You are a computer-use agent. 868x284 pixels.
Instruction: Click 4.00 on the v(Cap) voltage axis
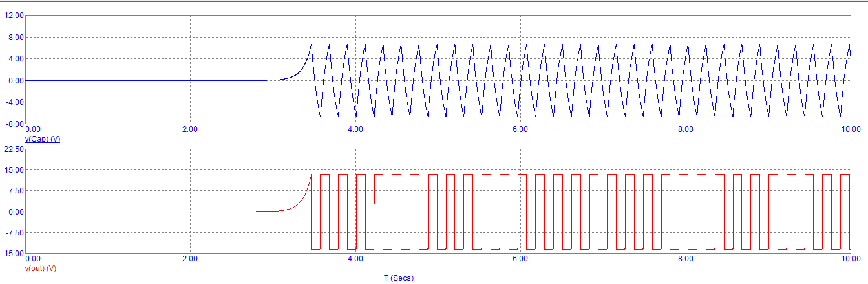(x=16, y=59)
